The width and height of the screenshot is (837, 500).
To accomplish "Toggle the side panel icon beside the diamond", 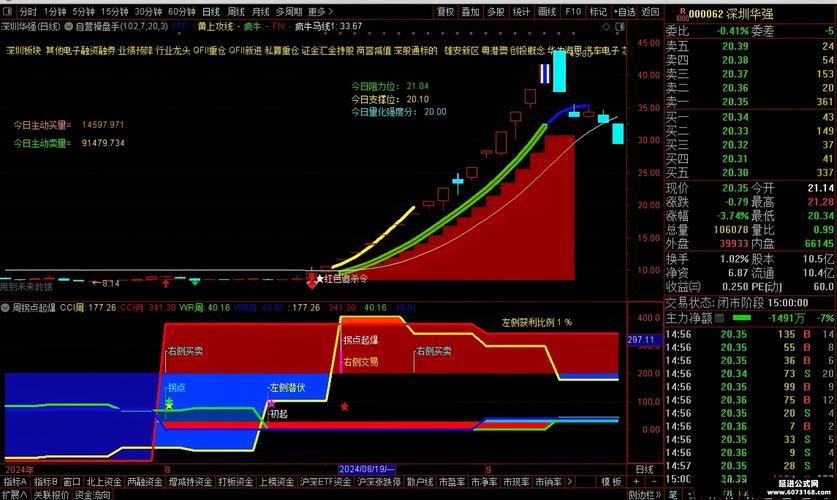I will (x=620, y=26).
